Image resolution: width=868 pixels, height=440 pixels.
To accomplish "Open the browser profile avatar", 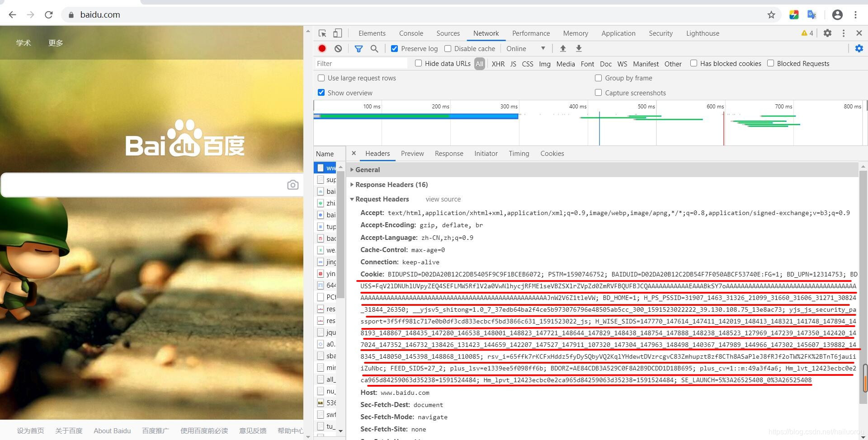I will pos(837,14).
